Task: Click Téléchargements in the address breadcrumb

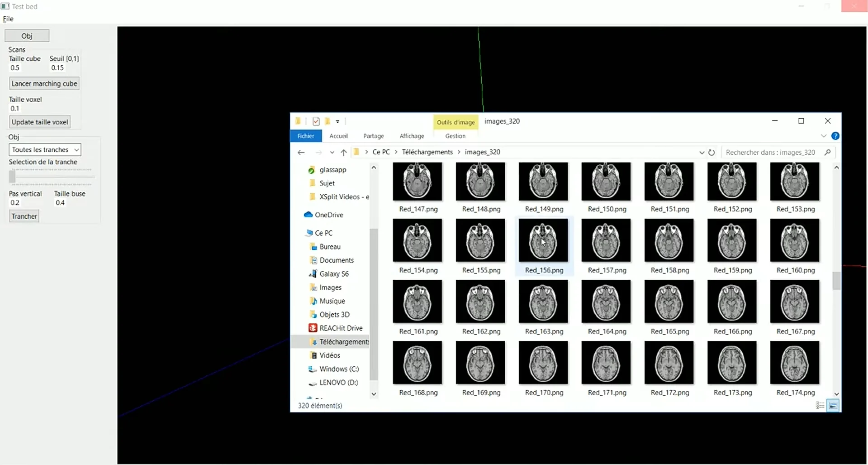Action: click(x=427, y=152)
